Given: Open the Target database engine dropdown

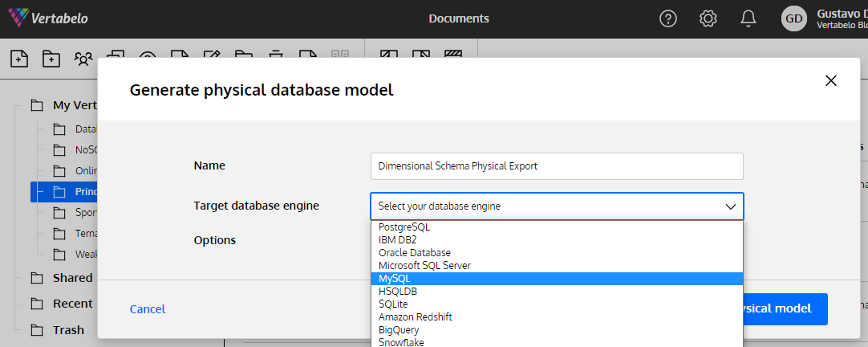Looking at the screenshot, I should [557, 206].
